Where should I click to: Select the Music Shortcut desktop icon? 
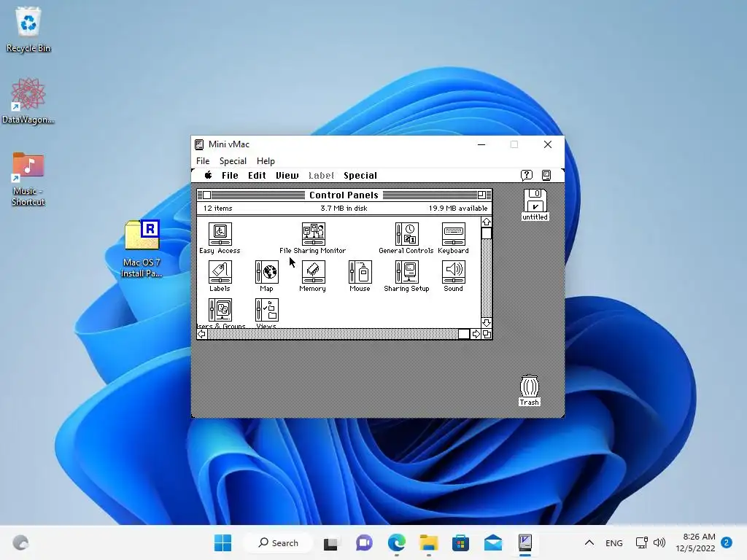pyautogui.click(x=28, y=179)
